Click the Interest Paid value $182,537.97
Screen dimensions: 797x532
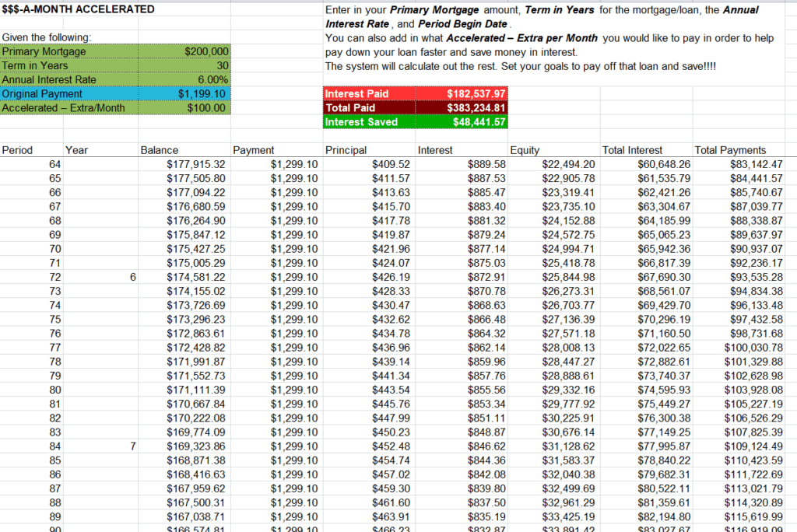coord(462,94)
